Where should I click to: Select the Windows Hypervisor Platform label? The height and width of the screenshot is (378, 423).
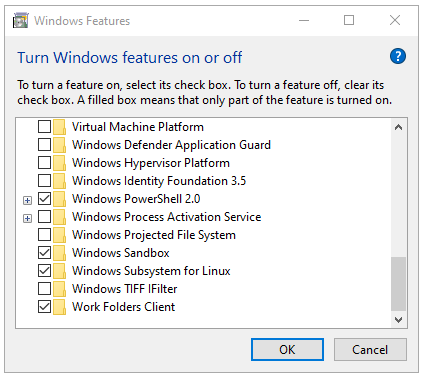(151, 163)
